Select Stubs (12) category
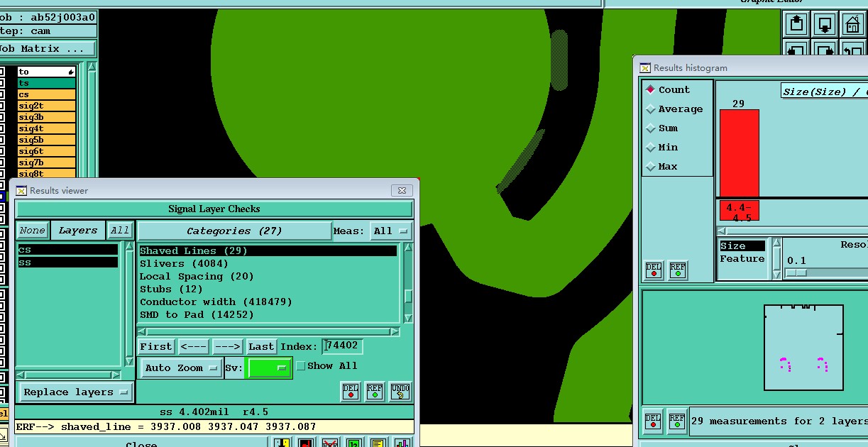This screenshot has width=868, height=447. click(x=268, y=289)
